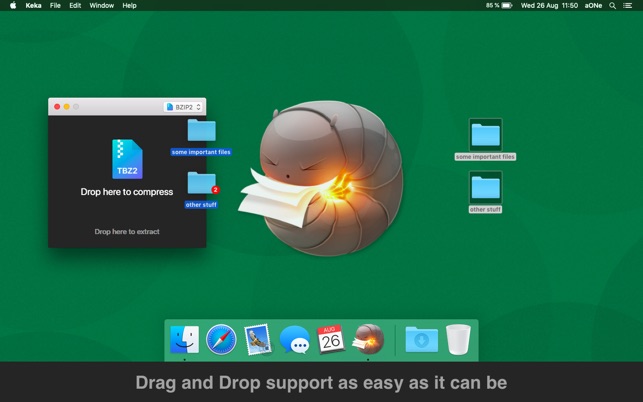
Task: Open the Apple menu
Action: [13, 6]
